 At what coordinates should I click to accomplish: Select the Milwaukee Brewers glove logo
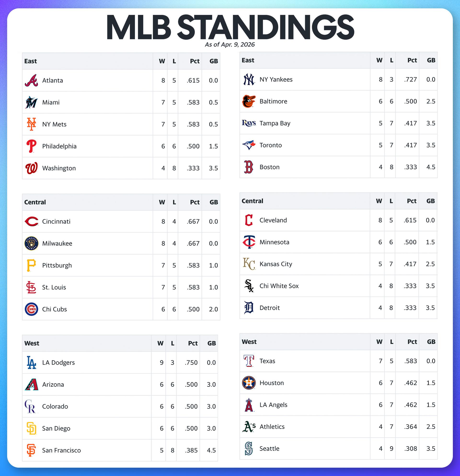point(31,243)
